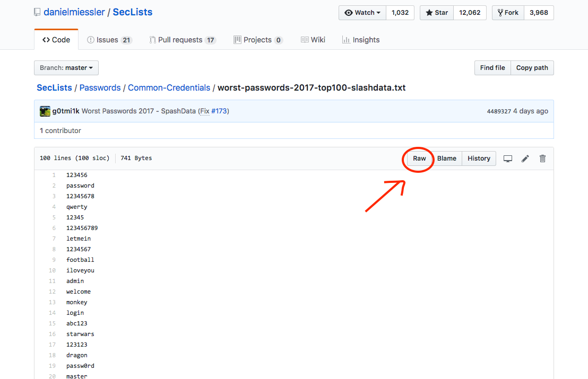Open the Watch dropdown
This screenshot has width=588, height=379.
point(362,13)
